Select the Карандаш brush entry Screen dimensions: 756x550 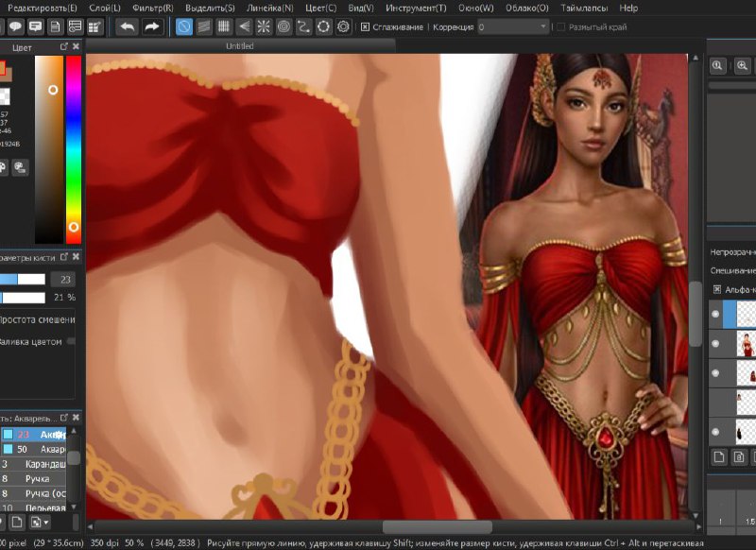click(x=33, y=464)
